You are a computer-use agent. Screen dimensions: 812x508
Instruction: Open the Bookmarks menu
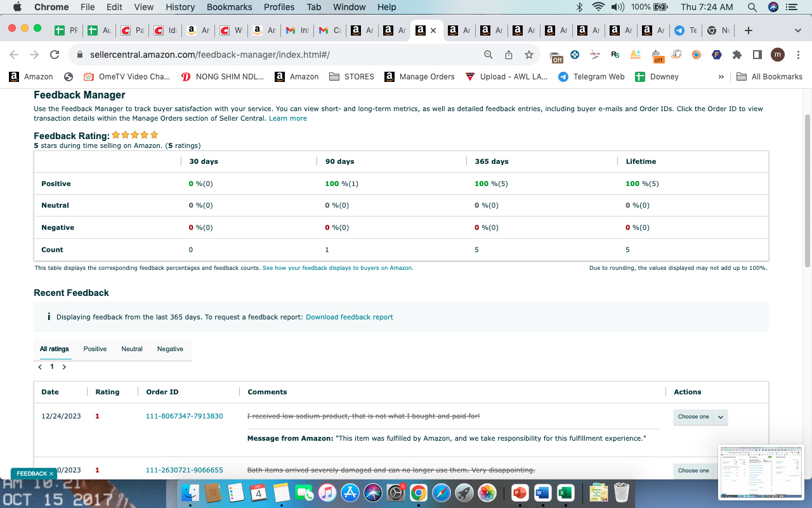point(230,7)
